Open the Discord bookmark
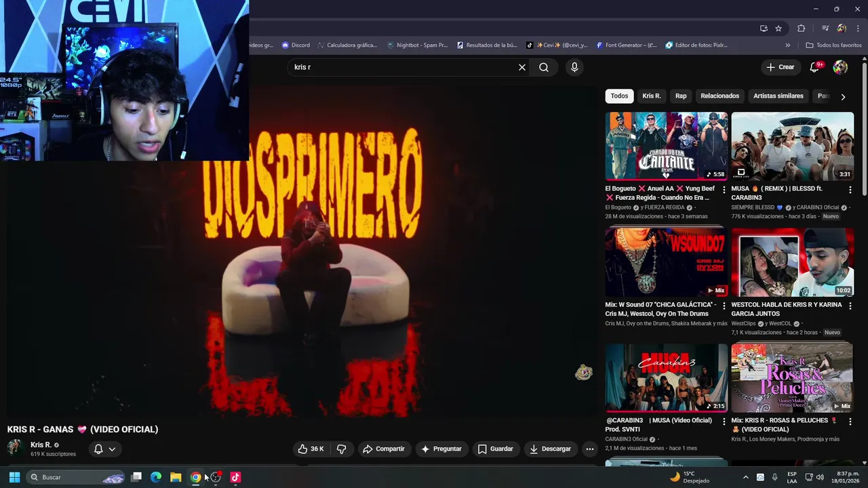The image size is (868, 488). click(296, 45)
